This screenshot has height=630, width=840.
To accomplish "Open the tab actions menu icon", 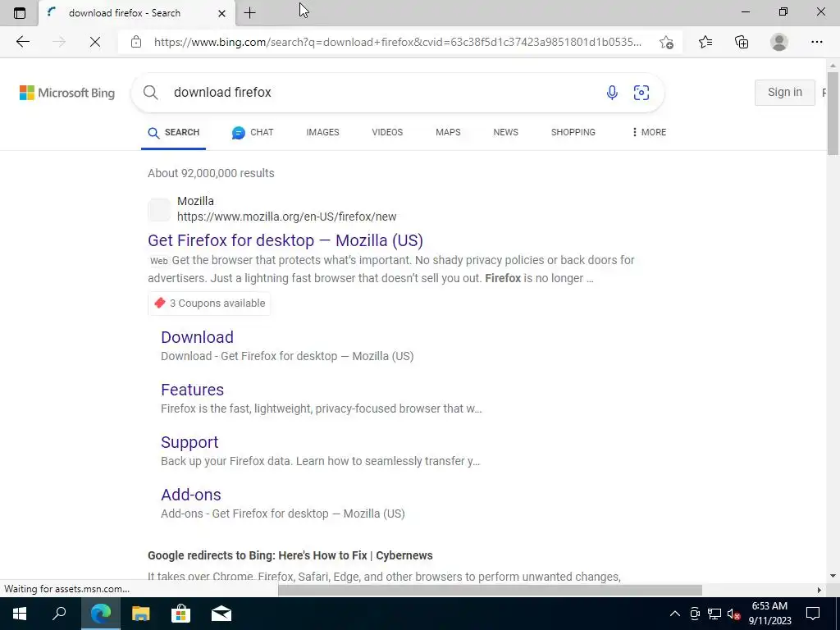I will point(20,13).
